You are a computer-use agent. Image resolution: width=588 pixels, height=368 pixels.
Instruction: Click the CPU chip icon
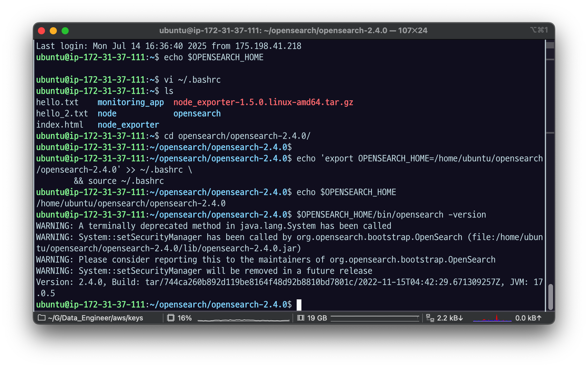(x=171, y=318)
